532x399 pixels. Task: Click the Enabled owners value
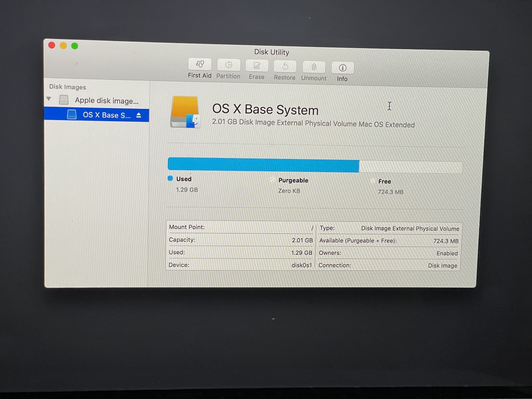(447, 253)
